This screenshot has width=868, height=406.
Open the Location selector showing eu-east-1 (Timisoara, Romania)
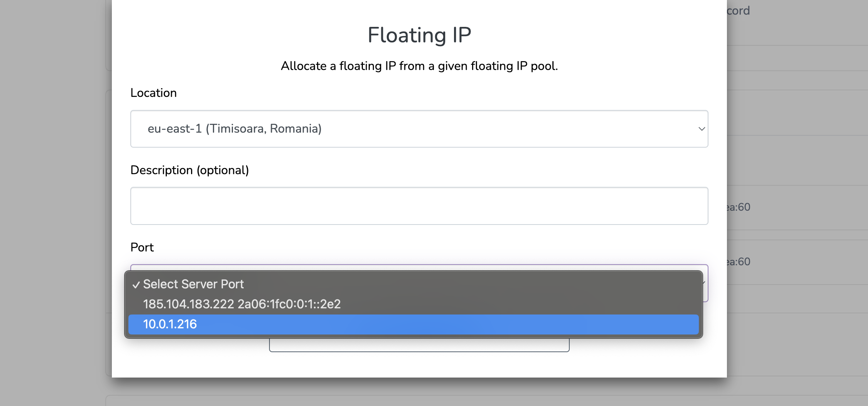[x=419, y=129]
